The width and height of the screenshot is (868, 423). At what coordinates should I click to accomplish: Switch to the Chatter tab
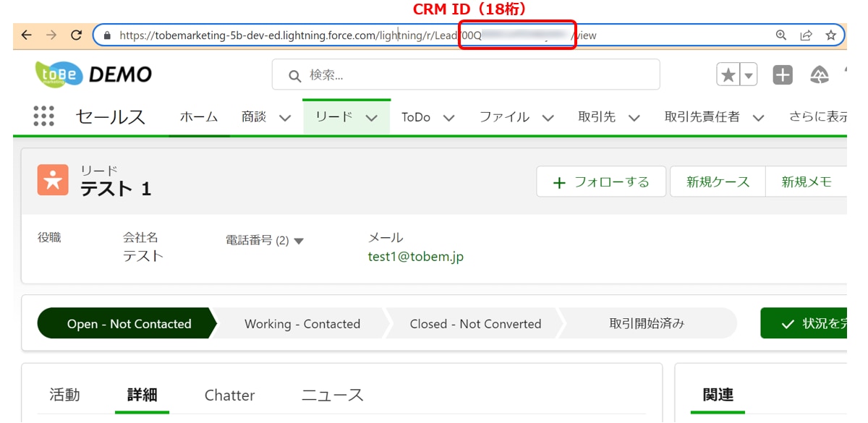click(x=229, y=395)
